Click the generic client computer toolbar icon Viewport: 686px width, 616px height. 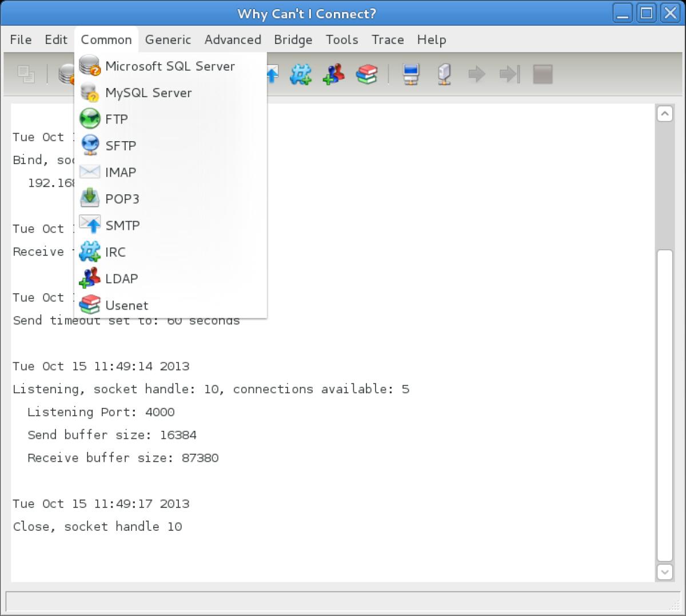tap(411, 74)
